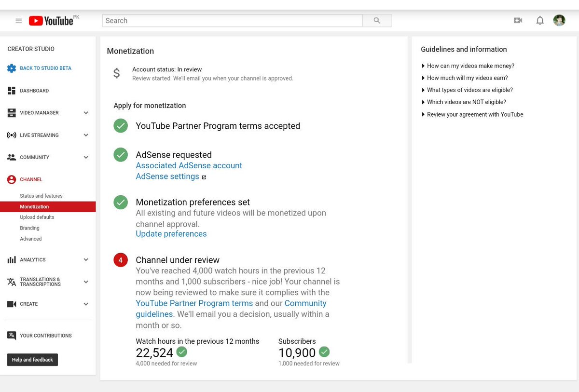Click '1,000 needed for review' text
The image size is (579, 392).
[x=309, y=364]
